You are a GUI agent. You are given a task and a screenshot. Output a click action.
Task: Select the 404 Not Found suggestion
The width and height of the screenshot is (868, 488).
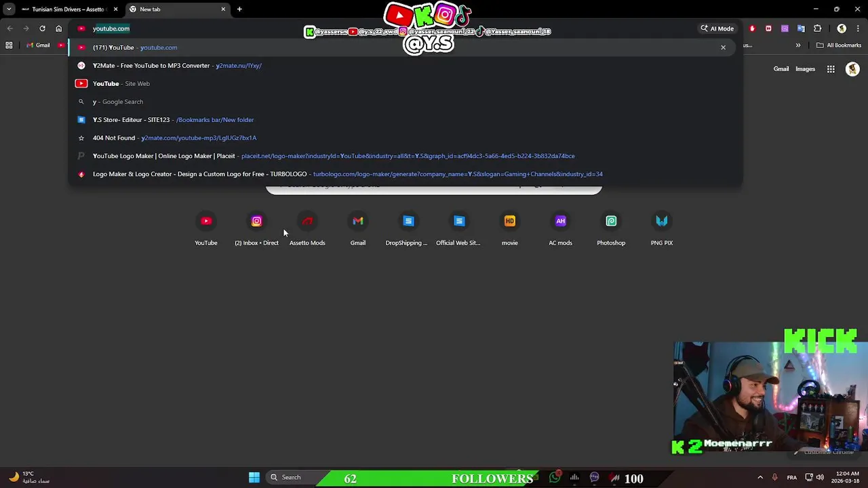pyautogui.click(x=405, y=138)
